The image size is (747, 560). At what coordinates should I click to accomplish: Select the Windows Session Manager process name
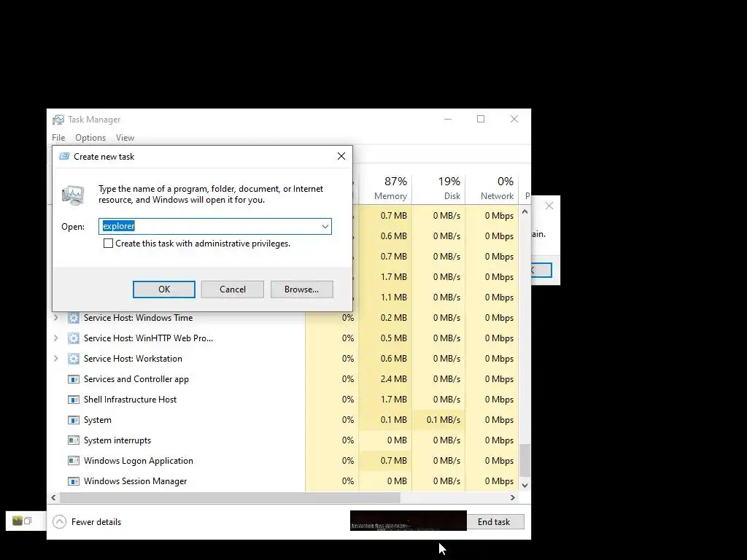(135, 481)
